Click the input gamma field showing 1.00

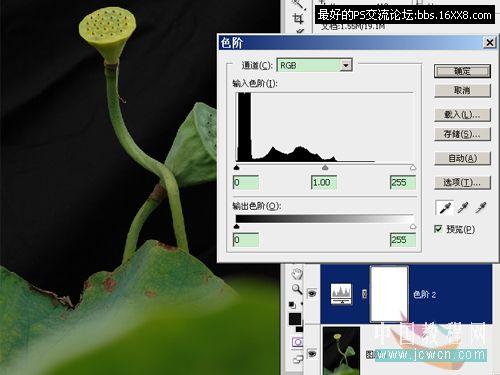(324, 182)
